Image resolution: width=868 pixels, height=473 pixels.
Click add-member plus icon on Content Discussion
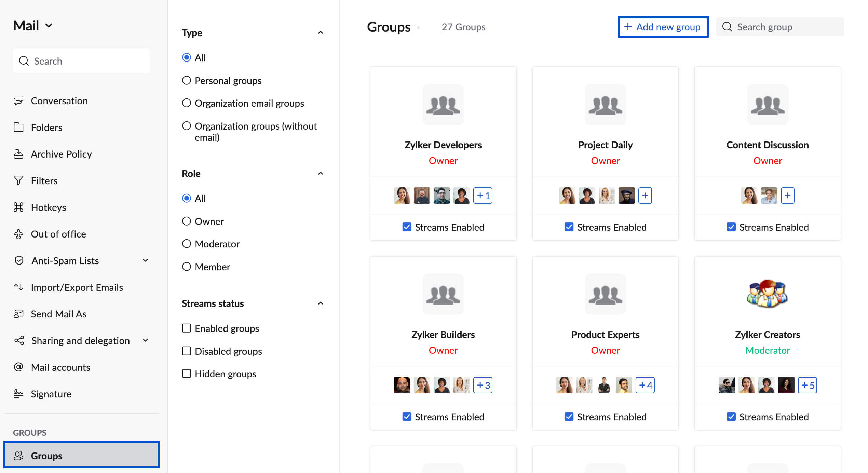coord(787,195)
